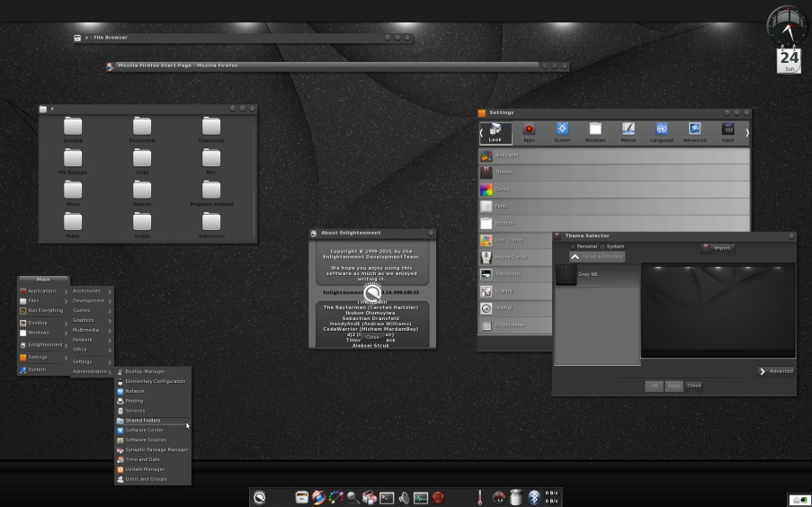The width and height of the screenshot is (812, 507).
Task: Switch to the Apps settings category
Action: pos(529,132)
